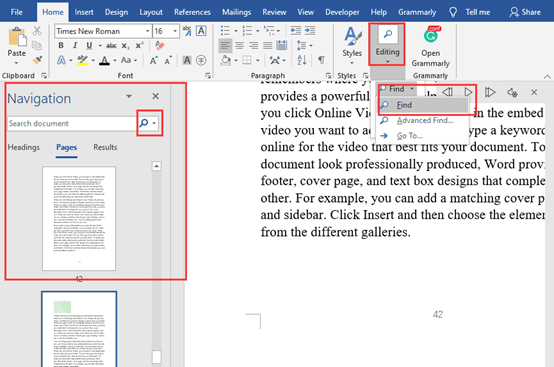Toggle Subscript formatting
Image resolution: width=554 pixels, height=367 pixels.
[x=125, y=46]
